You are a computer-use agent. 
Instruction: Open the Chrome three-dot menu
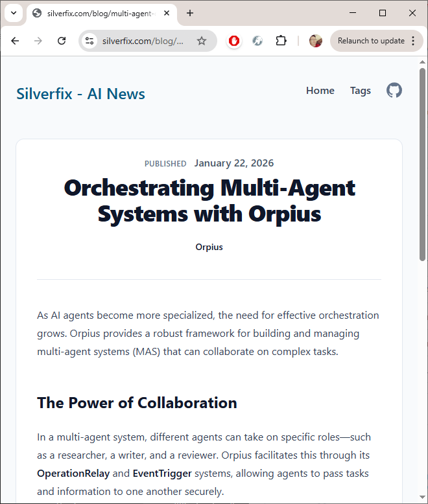(413, 41)
